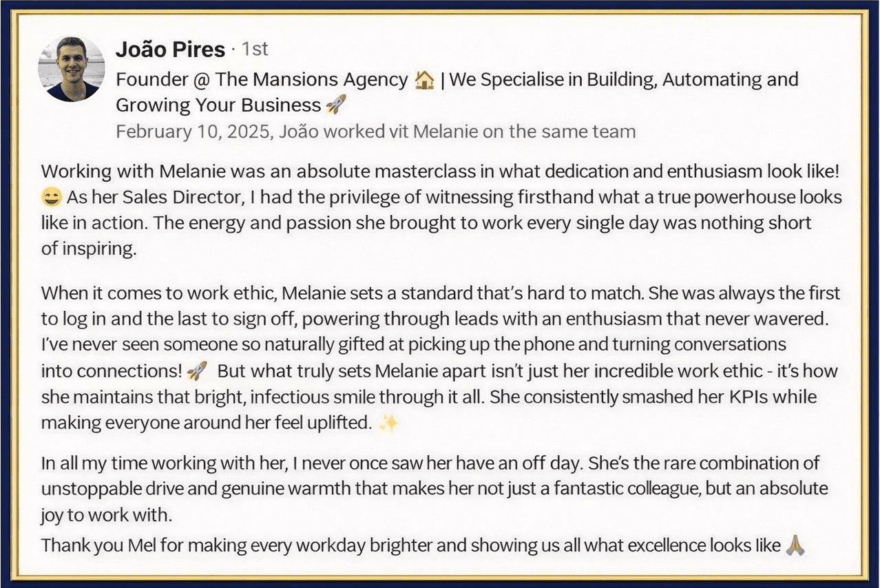The width and height of the screenshot is (880, 588).
Task: Click the rocket emoji after 'into connections!'
Action: pos(197,371)
